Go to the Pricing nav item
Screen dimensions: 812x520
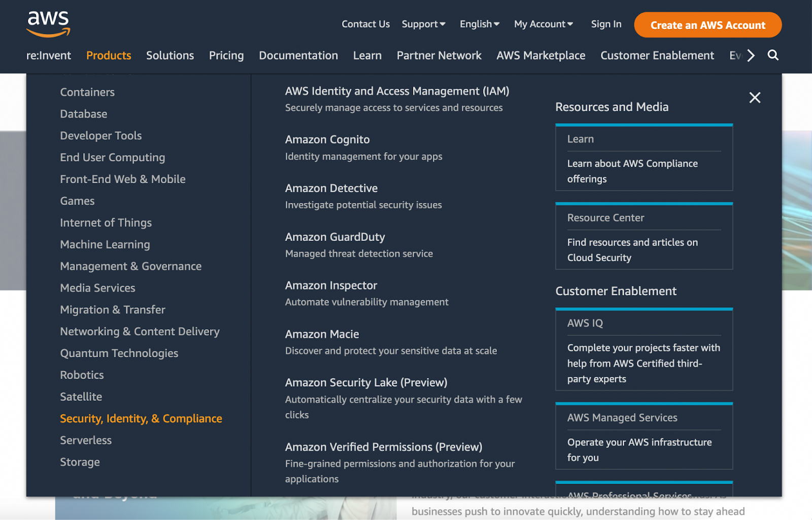(x=226, y=55)
